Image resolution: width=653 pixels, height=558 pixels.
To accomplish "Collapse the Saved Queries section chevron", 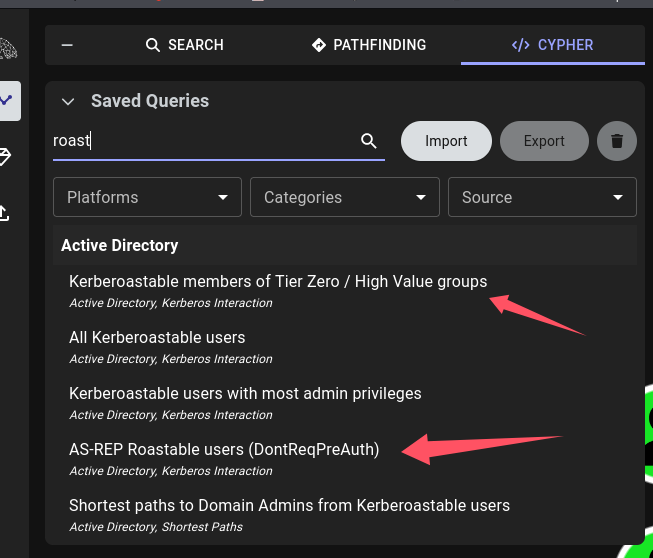I will coord(68,101).
